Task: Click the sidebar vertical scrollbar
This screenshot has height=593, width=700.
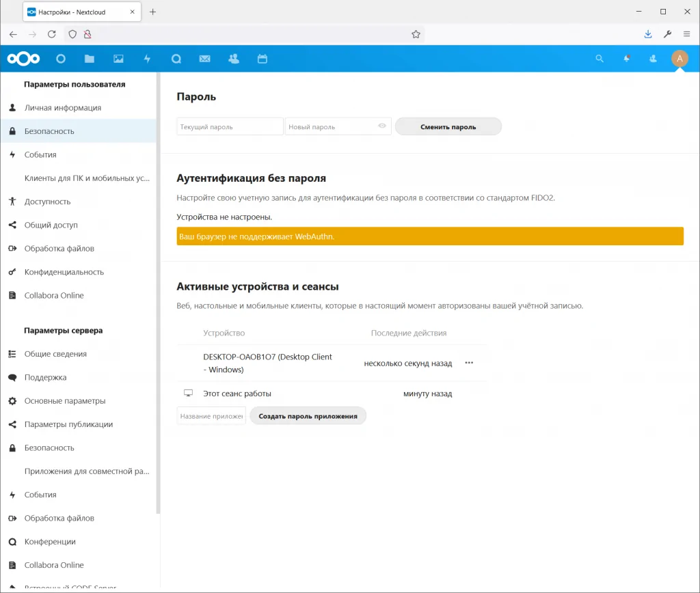Action: pos(158,294)
